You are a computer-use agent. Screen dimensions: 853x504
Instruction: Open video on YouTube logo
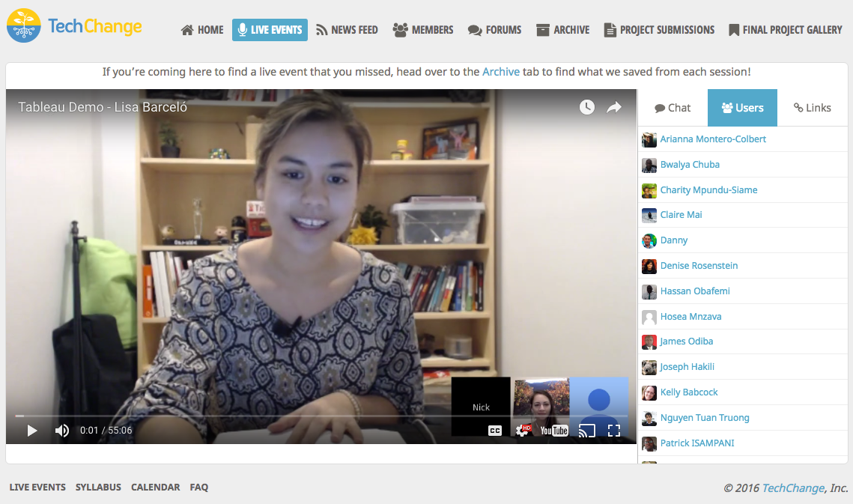[x=553, y=431]
